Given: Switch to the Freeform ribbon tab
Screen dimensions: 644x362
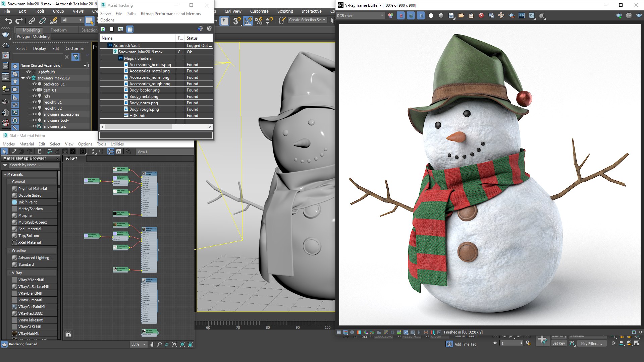Looking at the screenshot, I should pos(59,30).
